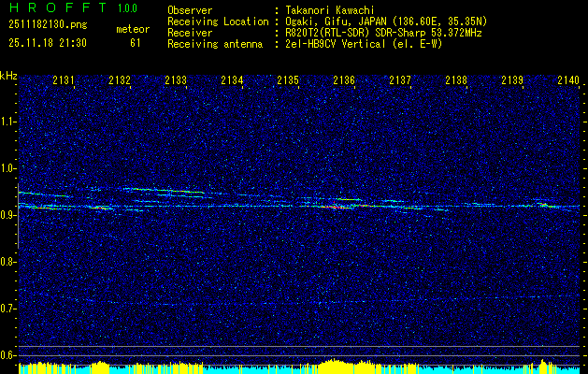Click the Ogaki, Gifu, JAPAN coordinates text
Screen dimensions: 588x374
(x=386, y=22)
